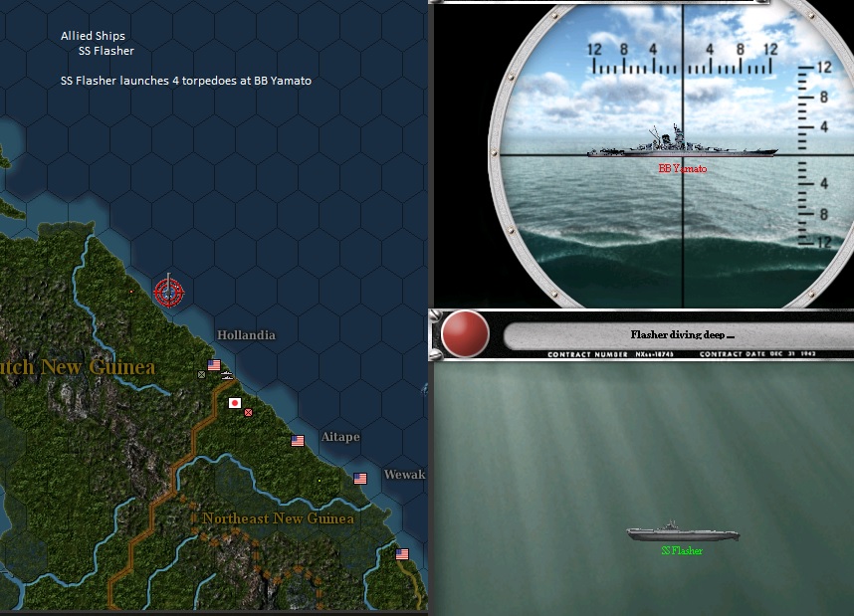Click the periscope vertical range scale
This screenshot has height=616, width=854.
[x=815, y=155]
